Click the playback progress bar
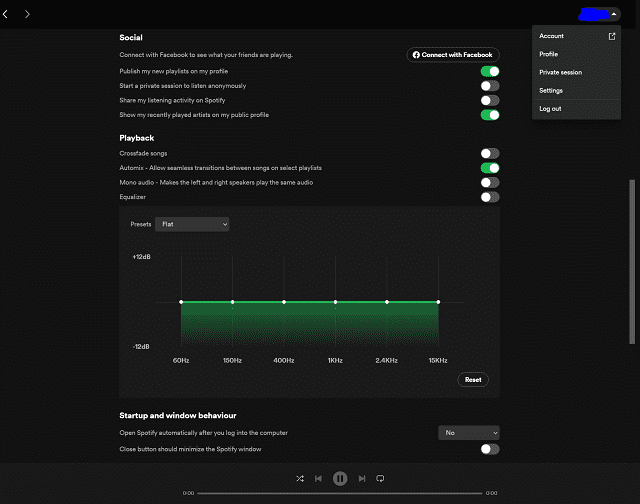The height and width of the screenshot is (504, 640). click(x=340, y=493)
